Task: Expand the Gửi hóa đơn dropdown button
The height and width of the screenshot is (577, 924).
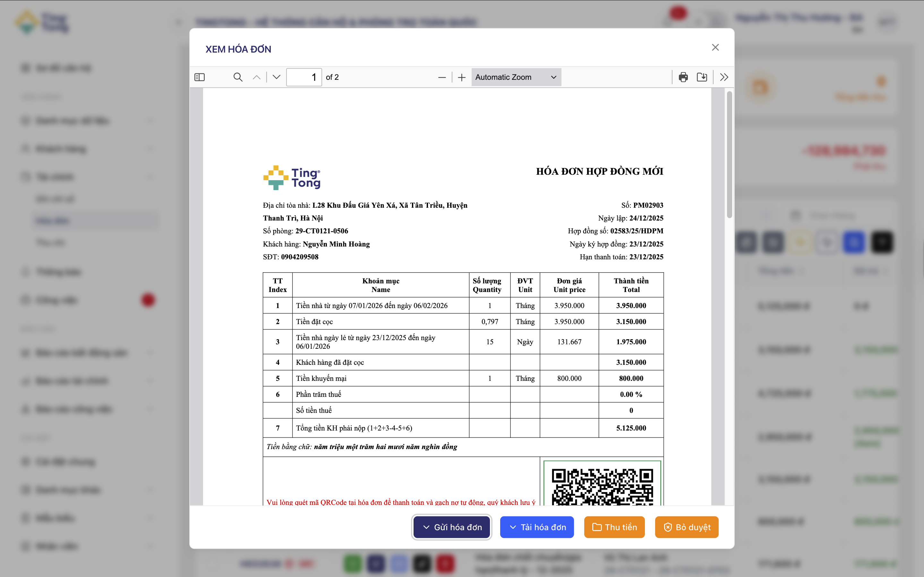Action: [x=452, y=527]
